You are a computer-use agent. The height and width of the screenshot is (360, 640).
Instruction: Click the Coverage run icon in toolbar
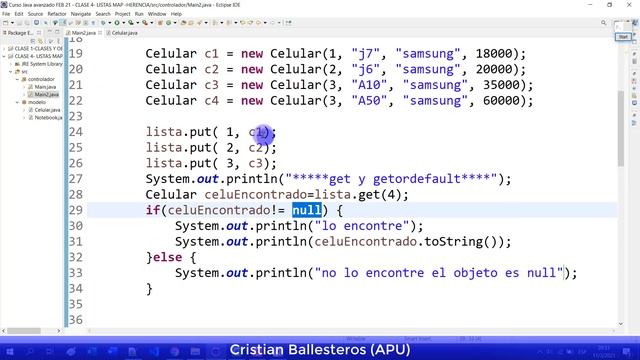pyautogui.click(x=131, y=23)
